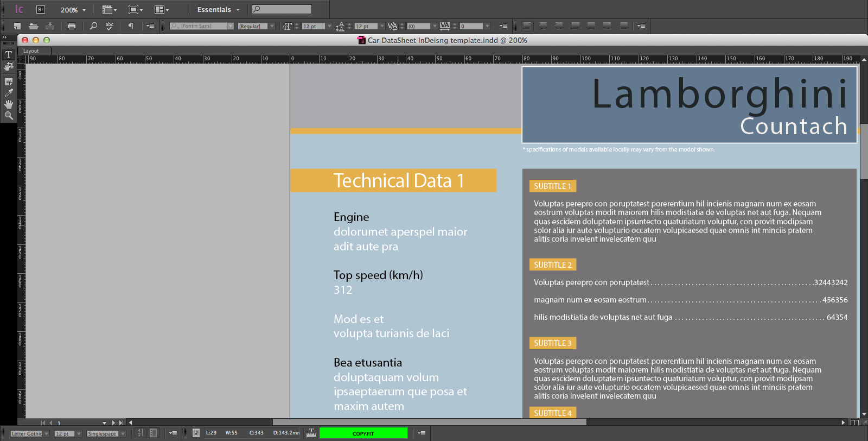The image size is (868, 441).
Task: Select the Hand tool
Action: click(9, 104)
